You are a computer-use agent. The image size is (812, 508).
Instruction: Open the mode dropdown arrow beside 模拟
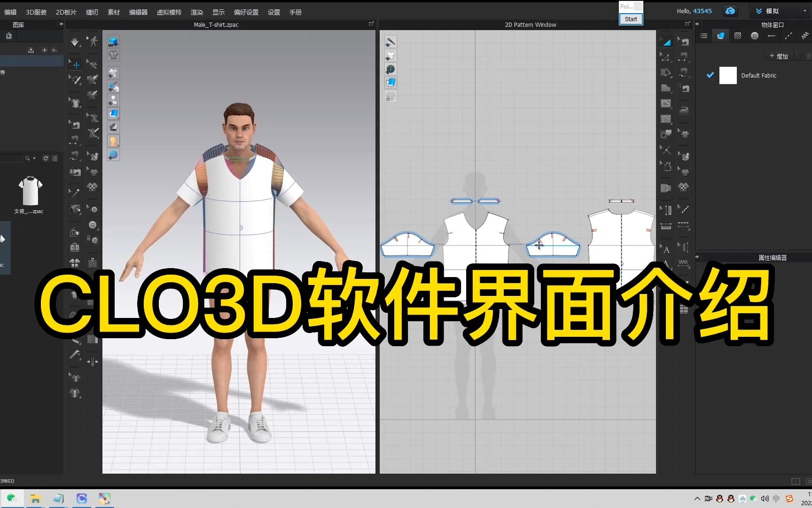(x=804, y=11)
